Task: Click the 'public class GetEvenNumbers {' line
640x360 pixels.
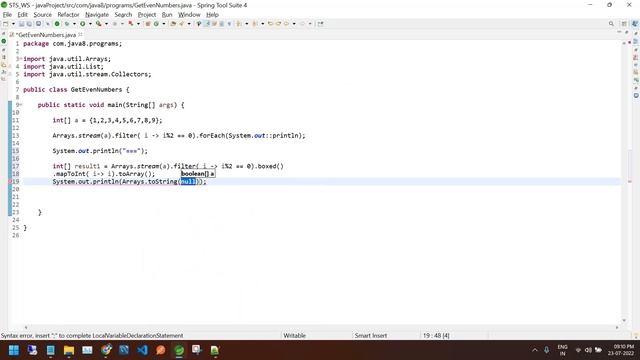Action: tap(76, 89)
